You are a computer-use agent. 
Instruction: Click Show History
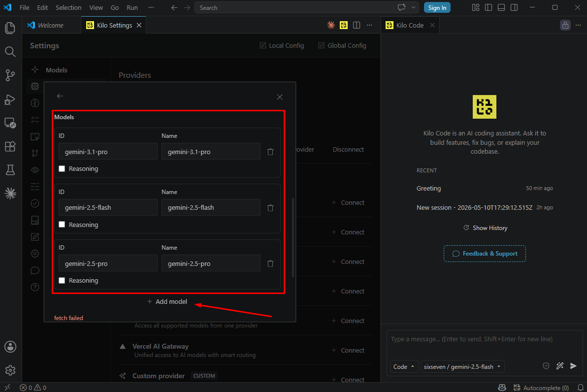click(485, 228)
